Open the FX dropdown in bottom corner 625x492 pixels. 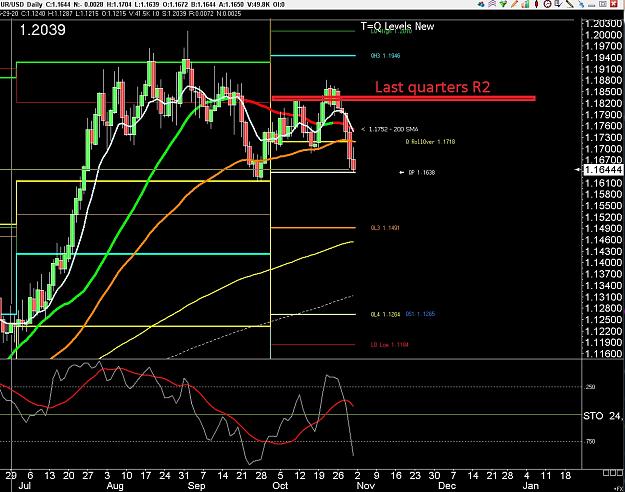click(x=620, y=487)
